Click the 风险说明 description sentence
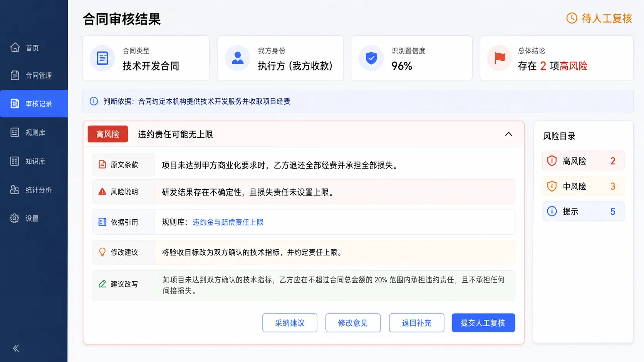Screen dimensions: 644x362 click(x=249, y=192)
